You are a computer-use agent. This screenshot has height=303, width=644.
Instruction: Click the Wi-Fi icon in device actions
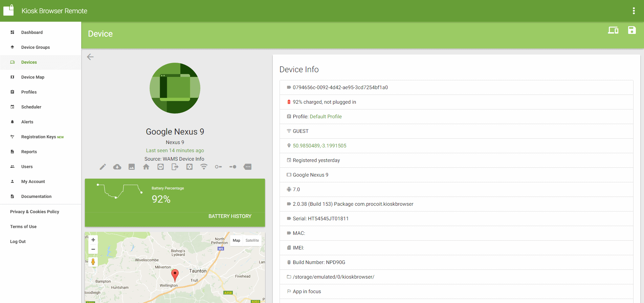tap(204, 167)
